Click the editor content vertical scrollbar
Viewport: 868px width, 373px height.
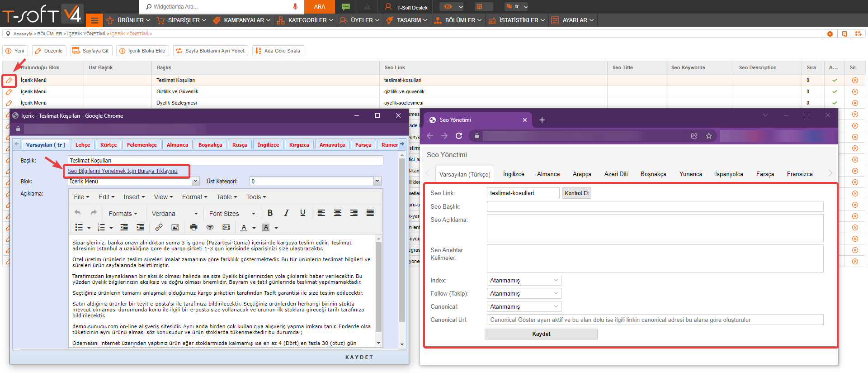[x=378, y=288]
